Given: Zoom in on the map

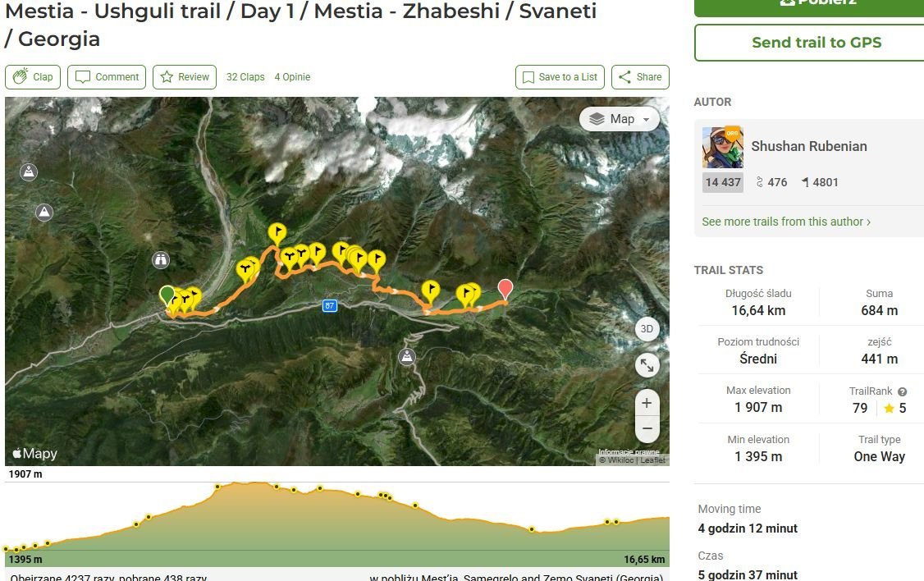Looking at the screenshot, I should pyautogui.click(x=647, y=403).
